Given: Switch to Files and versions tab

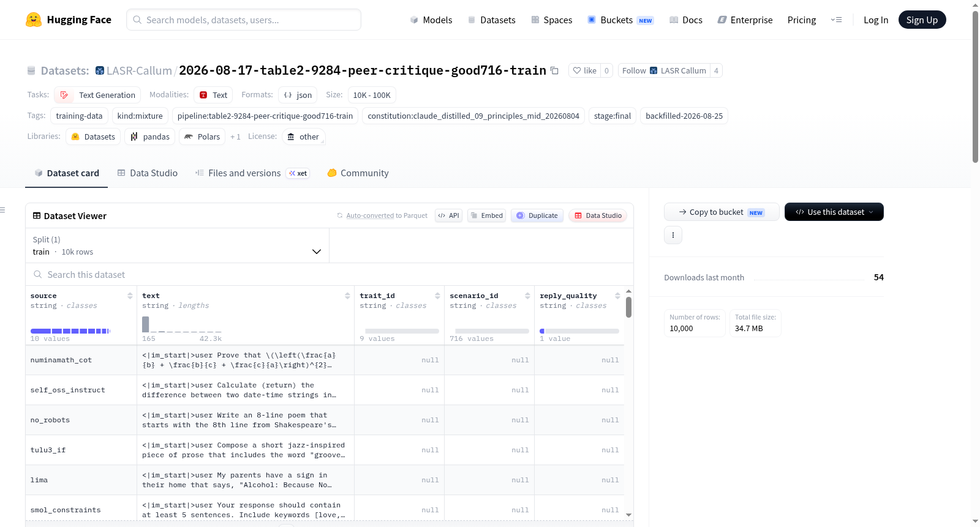Looking at the screenshot, I should [x=252, y=173].
